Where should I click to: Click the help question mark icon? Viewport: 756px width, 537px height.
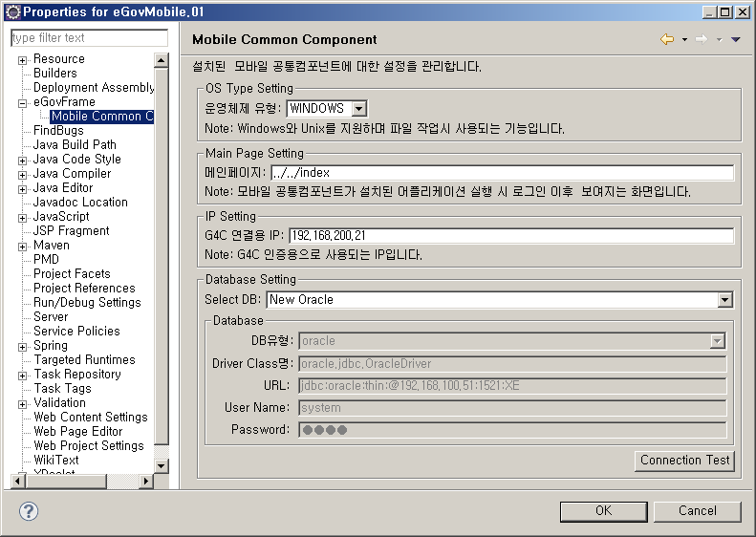pyautogui.click(x=29, y=511)
